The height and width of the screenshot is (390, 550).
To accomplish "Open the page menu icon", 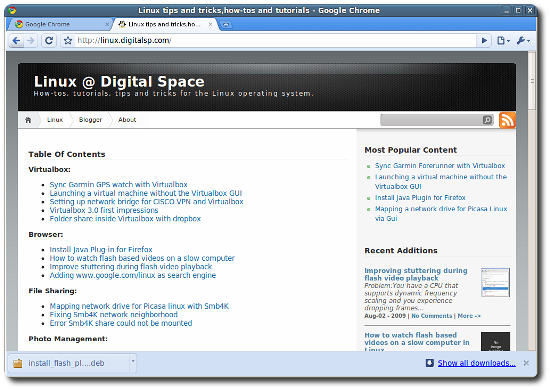I will point(503,41).
